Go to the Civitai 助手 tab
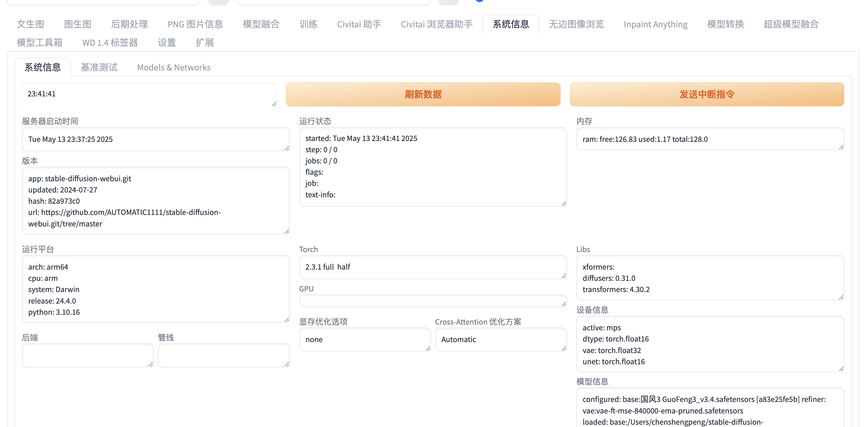 [359, 24]
